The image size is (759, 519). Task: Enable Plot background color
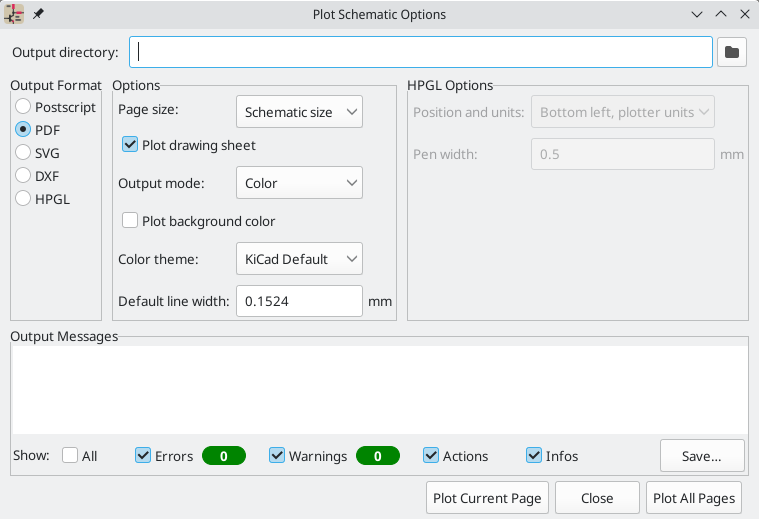tap(130, 221)
